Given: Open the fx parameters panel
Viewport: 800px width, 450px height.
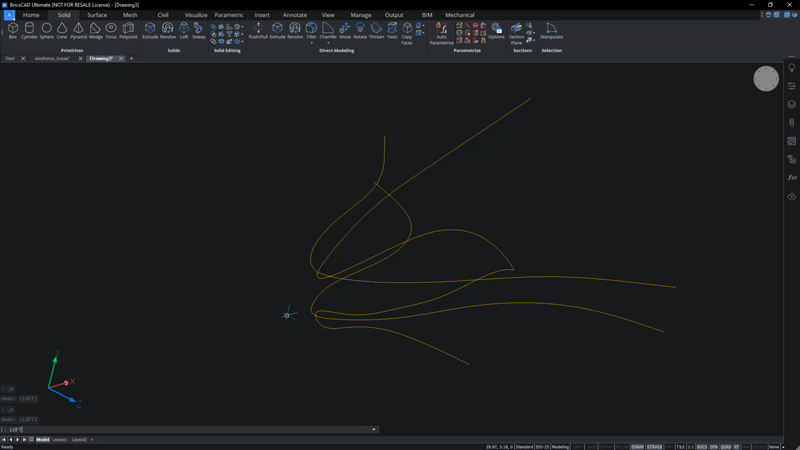Looking at the screenshot, I should 792,178.
